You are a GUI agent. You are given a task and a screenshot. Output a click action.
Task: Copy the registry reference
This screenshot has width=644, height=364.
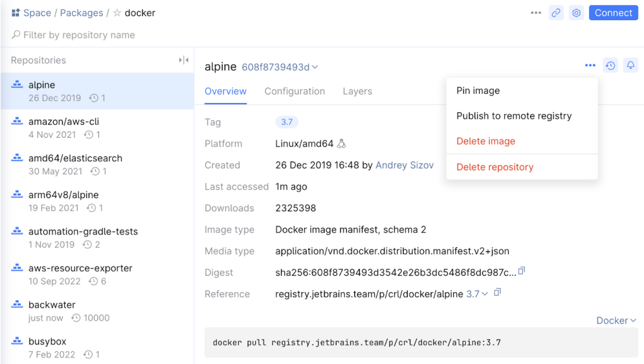[x=497, y=292]
